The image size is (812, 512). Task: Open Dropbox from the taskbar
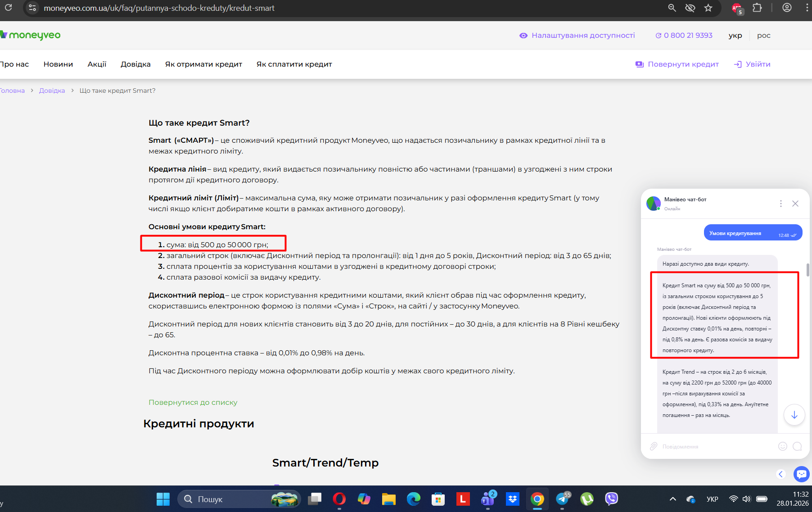[512, 499]
